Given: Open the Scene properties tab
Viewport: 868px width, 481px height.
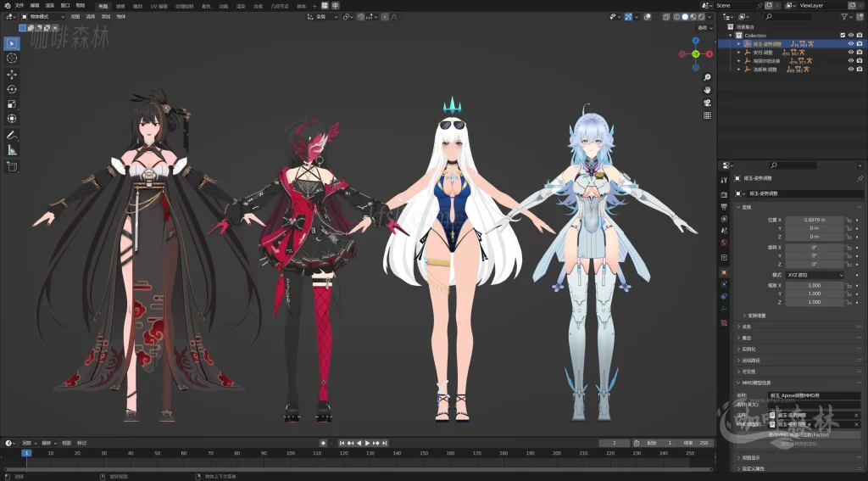Looking at the screenshot, I should click(724, 231).
